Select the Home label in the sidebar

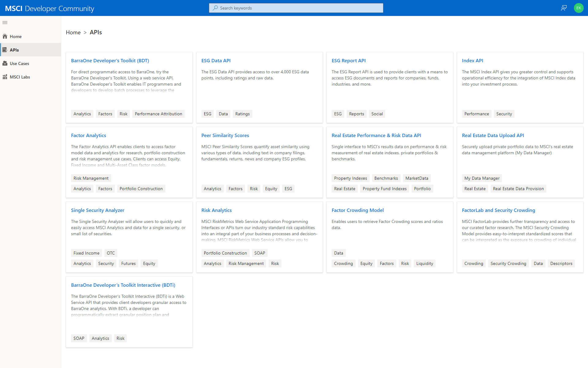point(16,36)
